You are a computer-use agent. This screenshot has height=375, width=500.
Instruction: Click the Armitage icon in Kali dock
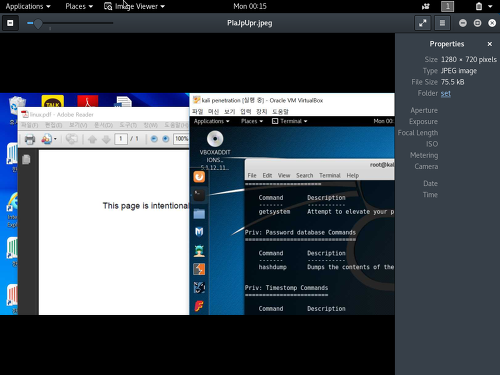[x=199, y=250]
